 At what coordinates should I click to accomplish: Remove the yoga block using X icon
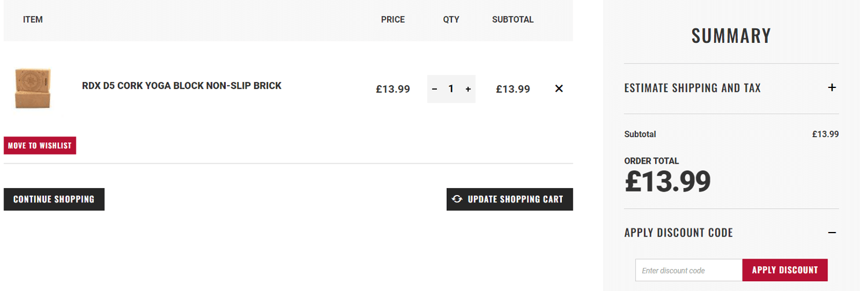tap(559, 89)
